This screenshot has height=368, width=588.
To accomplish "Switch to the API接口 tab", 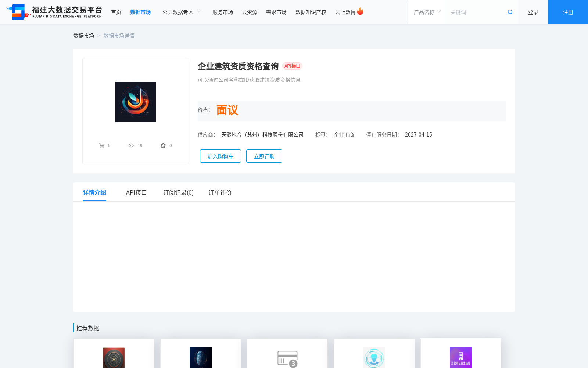I will (136, 192).
